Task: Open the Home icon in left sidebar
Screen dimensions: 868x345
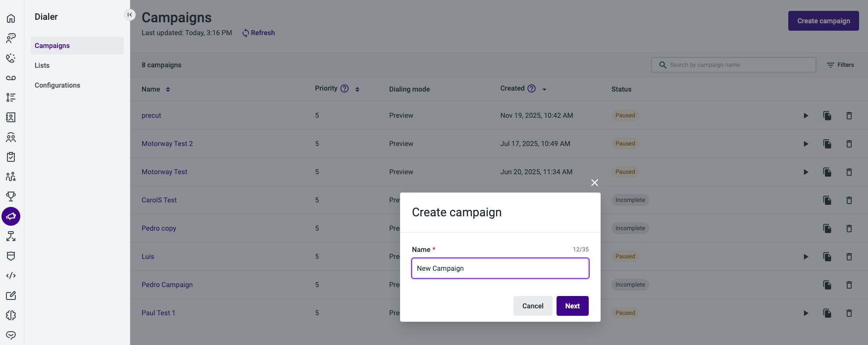Action: pos(11,18)
